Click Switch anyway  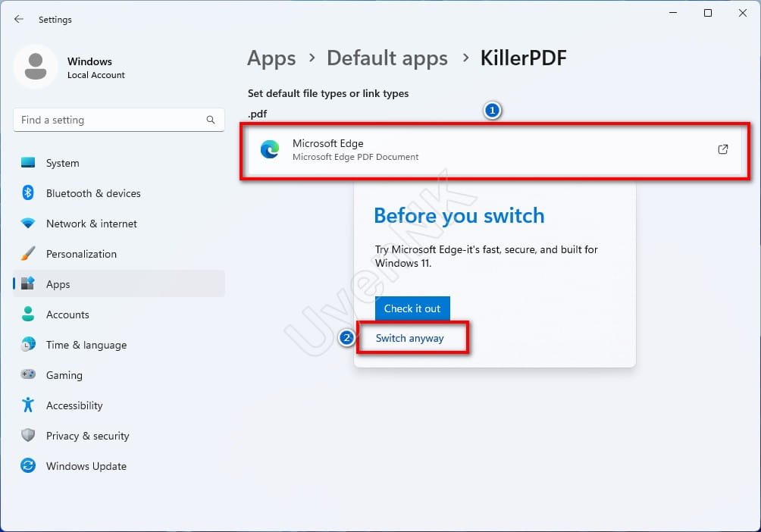click(x=409, y=338)
